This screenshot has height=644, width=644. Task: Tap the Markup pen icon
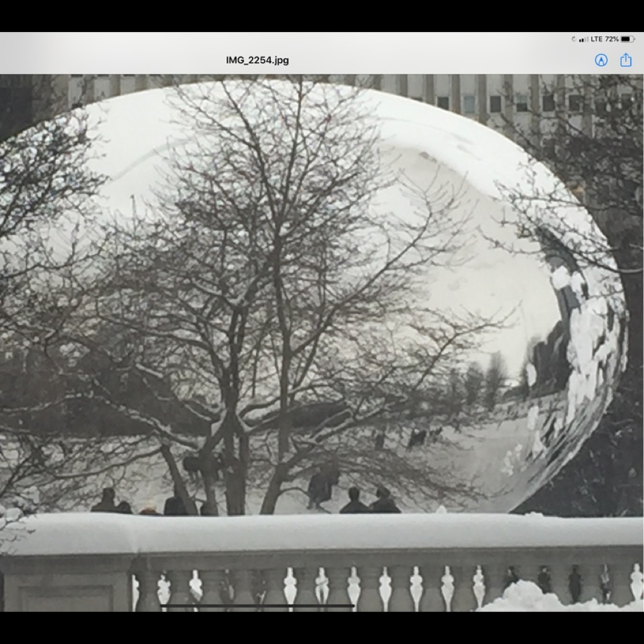(601, 61)
